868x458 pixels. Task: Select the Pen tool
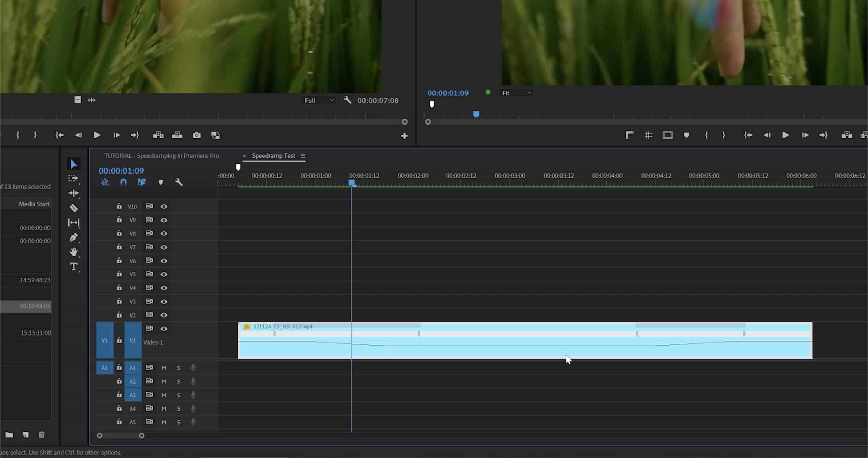point(74,237)
